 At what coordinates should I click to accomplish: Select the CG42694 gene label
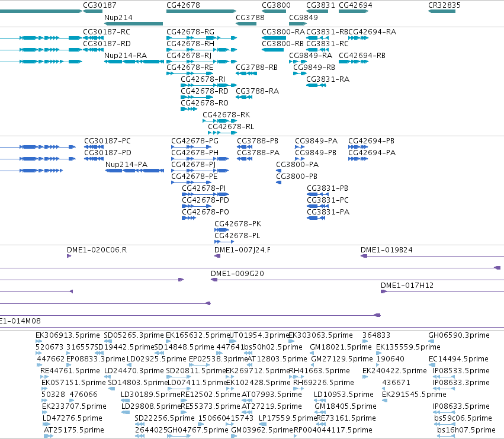point(355,5)
